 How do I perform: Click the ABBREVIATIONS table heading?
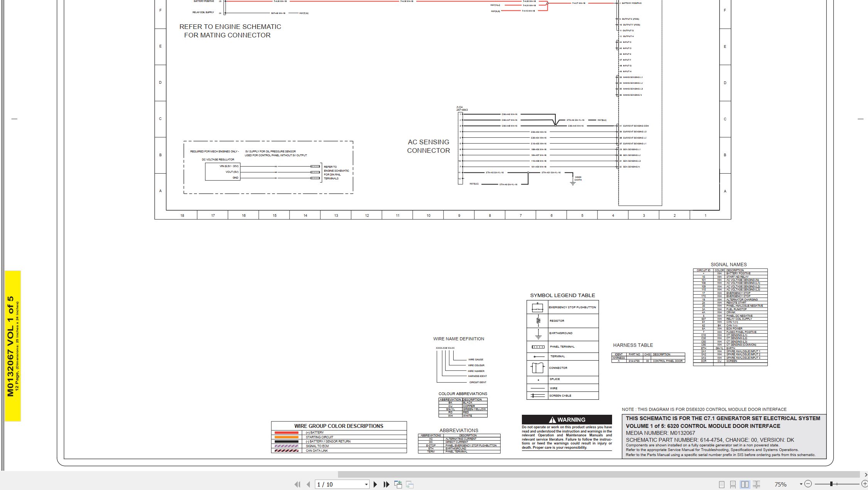tap(459, 431)
